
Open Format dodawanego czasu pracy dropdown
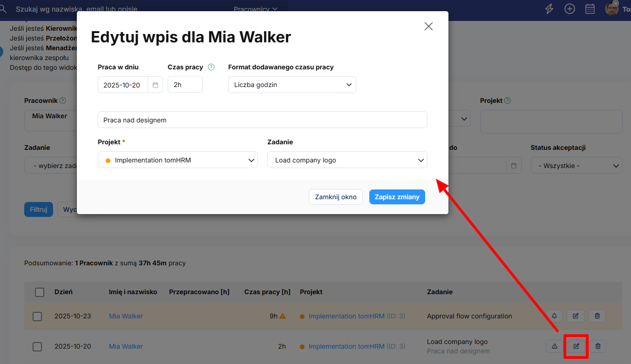(x=292, y=85)
